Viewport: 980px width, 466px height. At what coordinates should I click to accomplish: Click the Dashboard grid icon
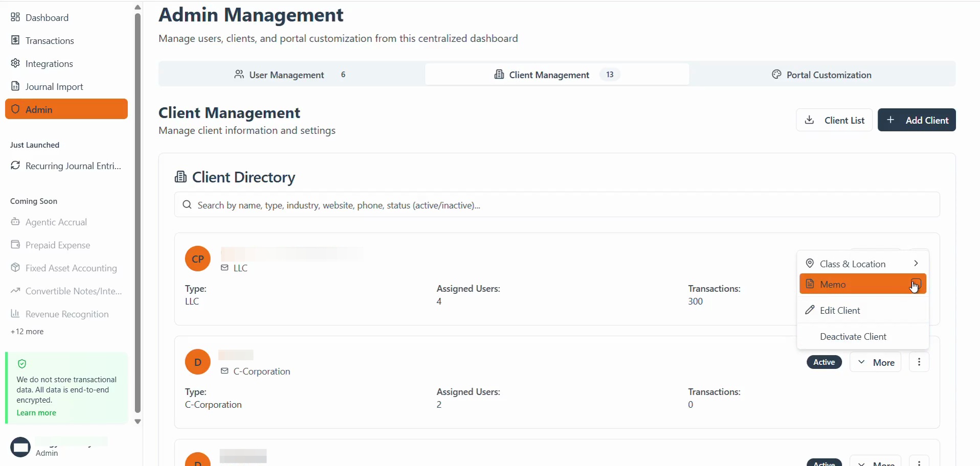click(x=15, y=17)
